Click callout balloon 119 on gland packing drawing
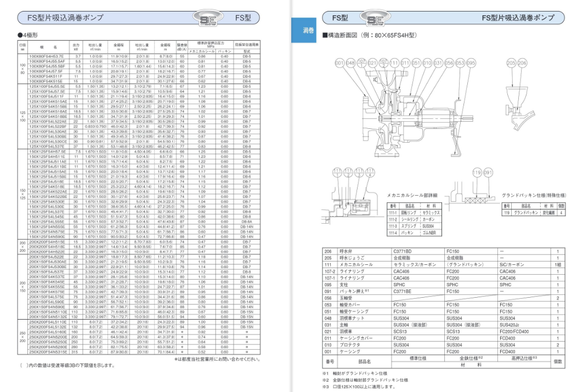Screen dimensions: 583x392 click(477, 172)
